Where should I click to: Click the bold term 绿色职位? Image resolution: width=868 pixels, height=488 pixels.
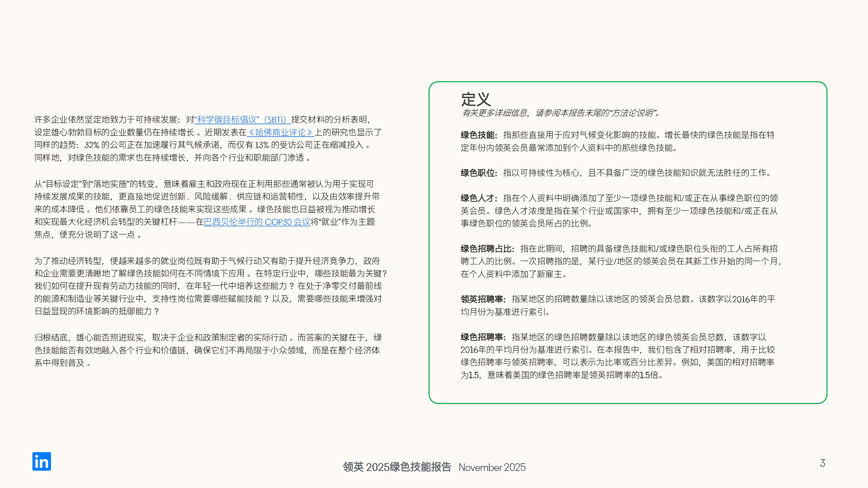(x=478, y=173)
